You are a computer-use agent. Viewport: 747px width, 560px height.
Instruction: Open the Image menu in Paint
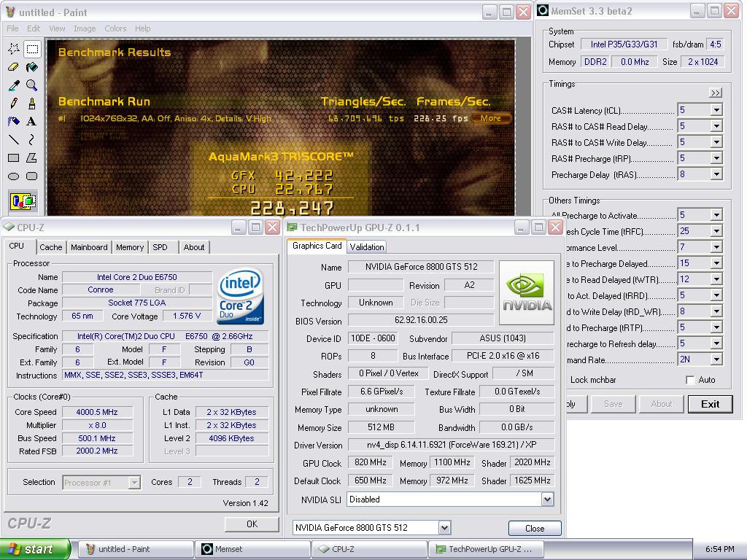pos(85,28)
